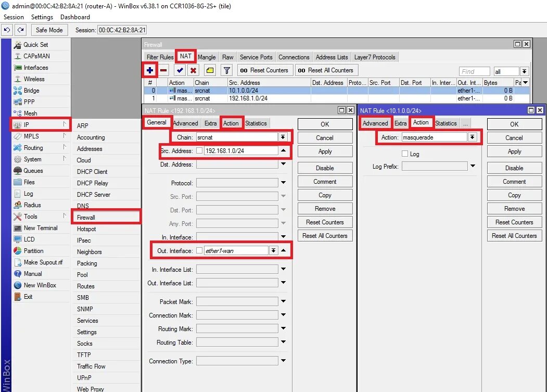Click the Safe Mode button
Image resolution: width=547 pixels, height=392 pixels.
(x=49, y=30)
